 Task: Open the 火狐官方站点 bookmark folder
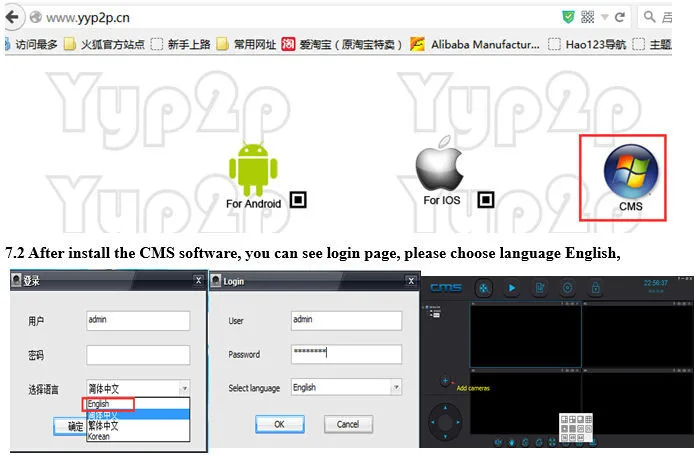pyautogui.click(x=104, y=44)
